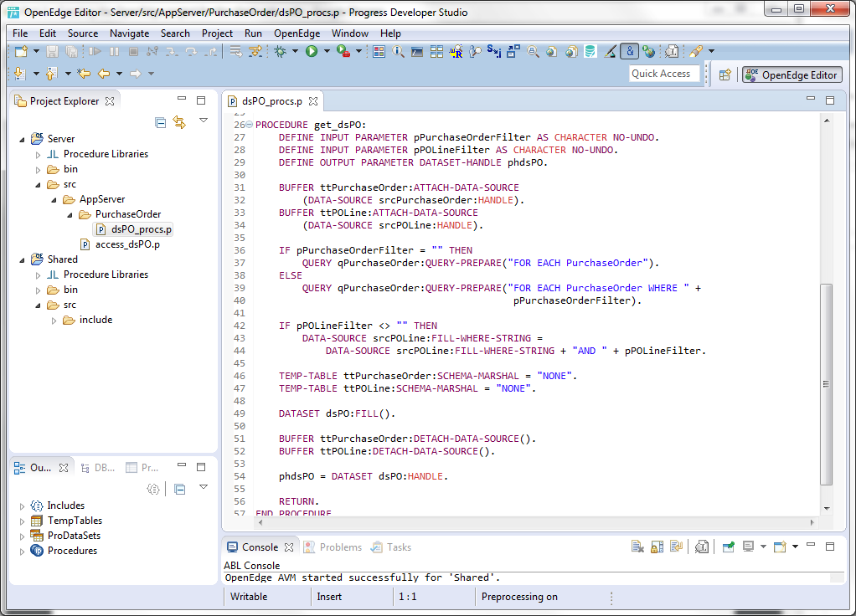The height and width of the screenshot is (616, 856).
Task: Click the Open Perspective icon
Action: (x=725, y=74)
